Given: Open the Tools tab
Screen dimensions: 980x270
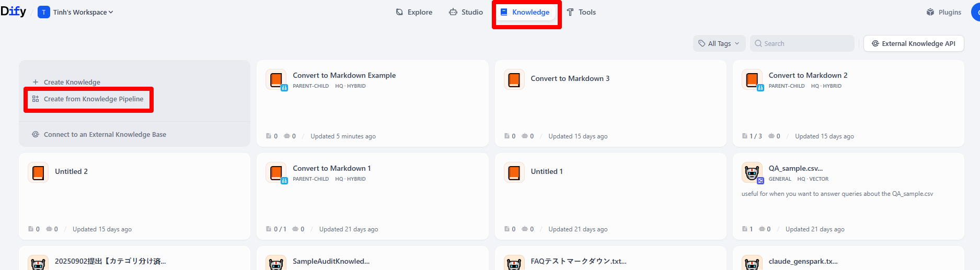Looking at the screenshot, I should point(581,12).
